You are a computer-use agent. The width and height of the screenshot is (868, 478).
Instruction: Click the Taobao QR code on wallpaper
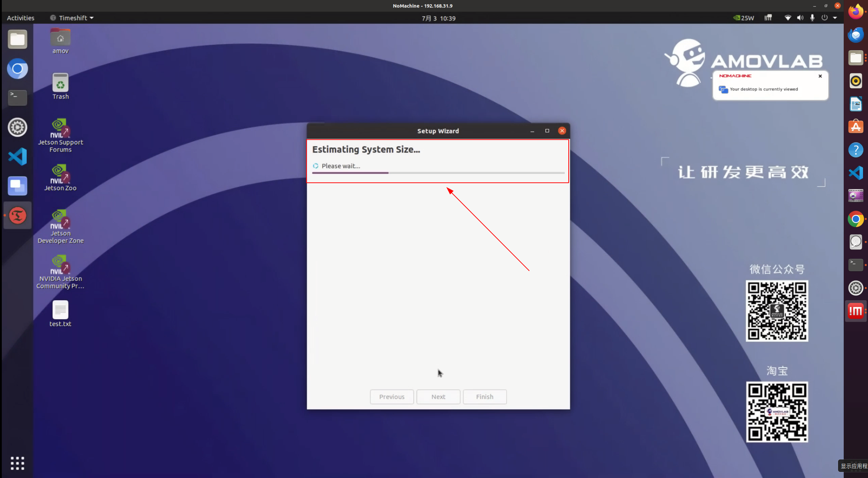[777, 412]
